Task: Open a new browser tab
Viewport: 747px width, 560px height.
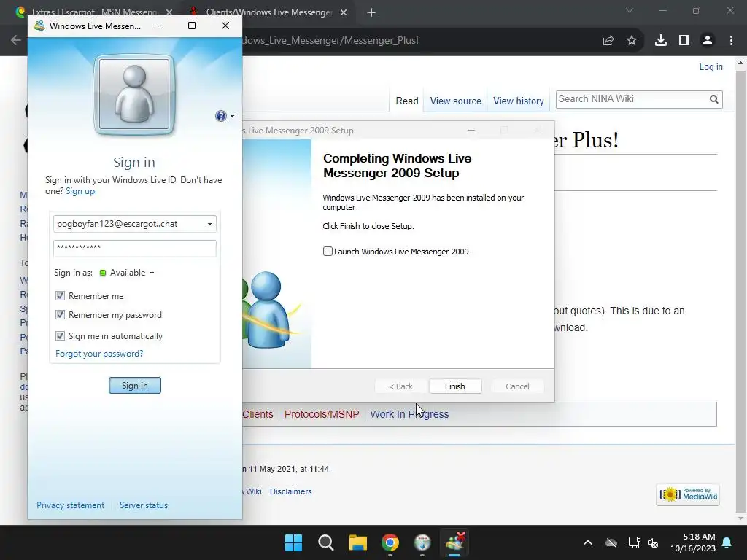Action: 371,12
